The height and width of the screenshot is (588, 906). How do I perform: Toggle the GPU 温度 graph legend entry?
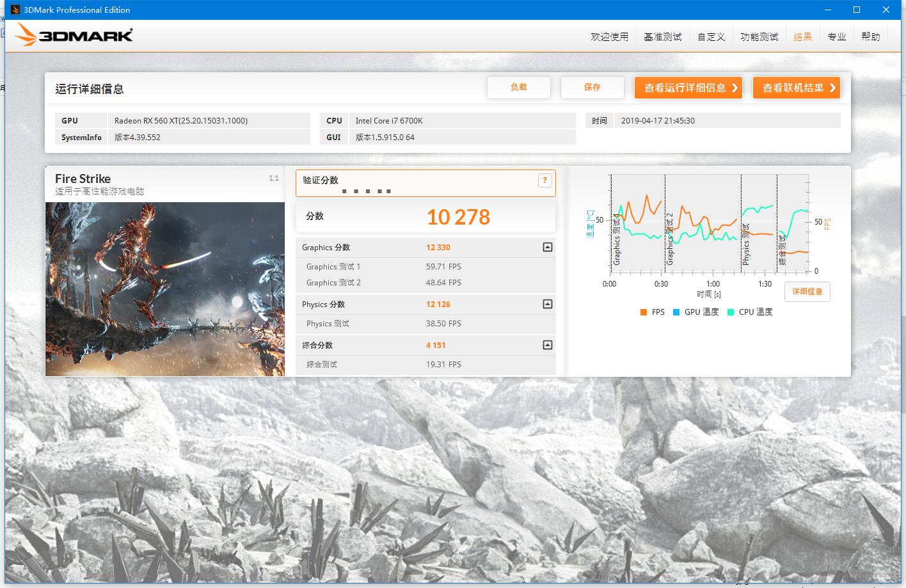coord(676,312)
